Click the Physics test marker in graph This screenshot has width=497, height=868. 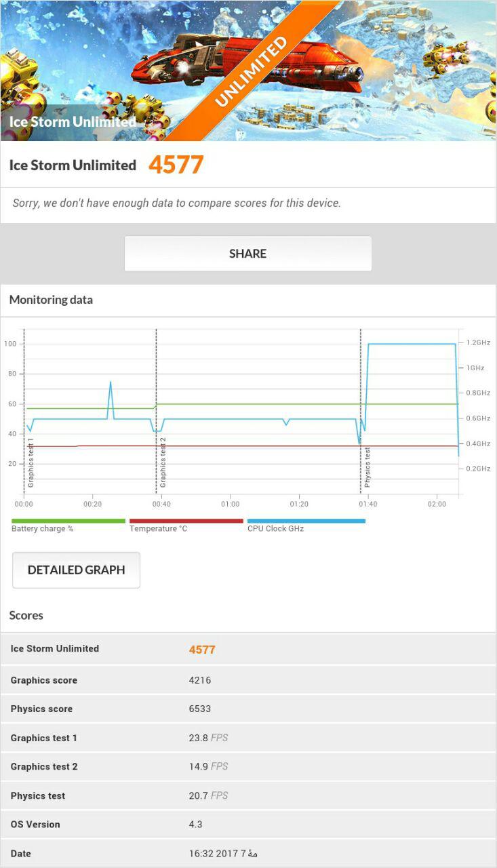pyautogui.click(x=367, y=467)
